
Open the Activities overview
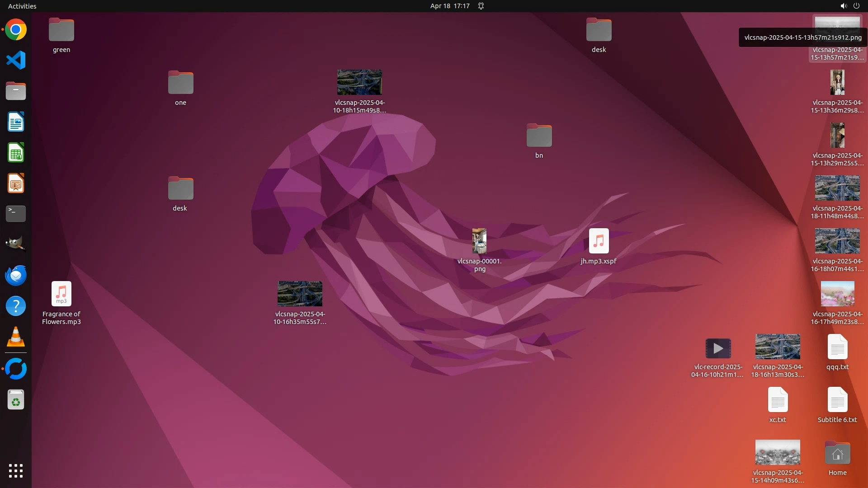pyautogui.click(x=22, y=6)
